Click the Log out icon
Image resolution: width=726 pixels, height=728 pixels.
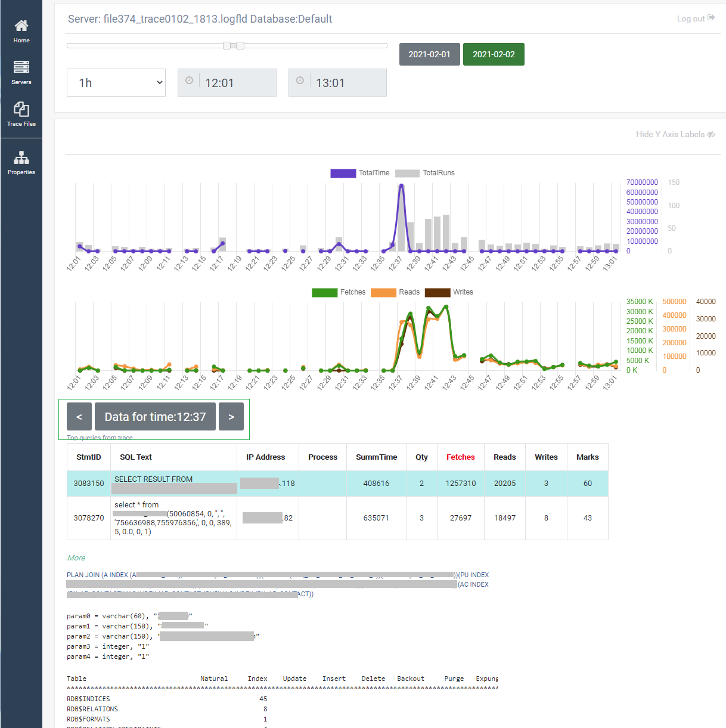click(711, 18)
